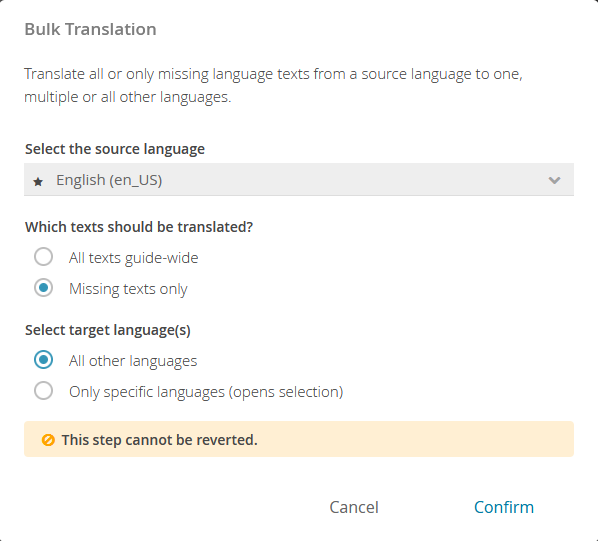Click the orange warning icon in the banner
Viewport: 598px width, 541px height.
point(48,440)
